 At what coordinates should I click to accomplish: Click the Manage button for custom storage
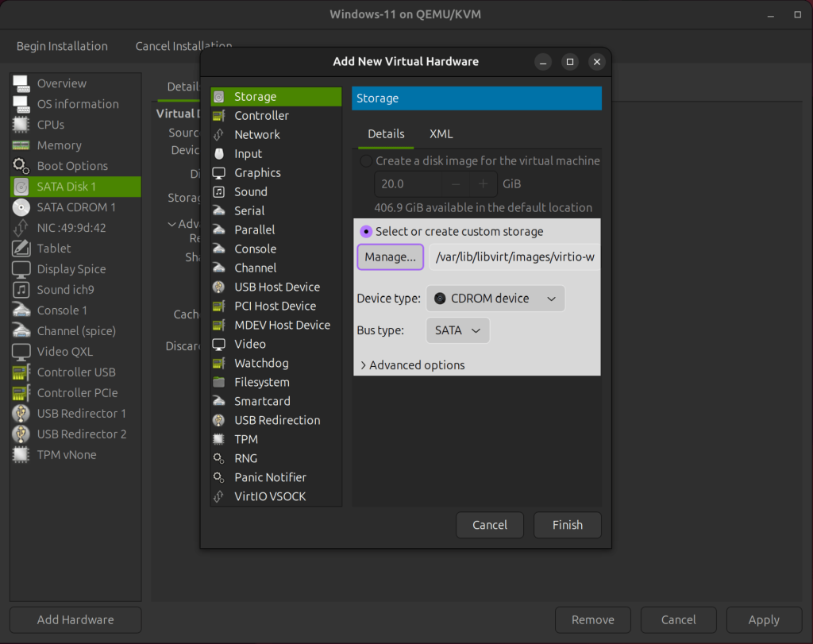(x=390, y=256)
